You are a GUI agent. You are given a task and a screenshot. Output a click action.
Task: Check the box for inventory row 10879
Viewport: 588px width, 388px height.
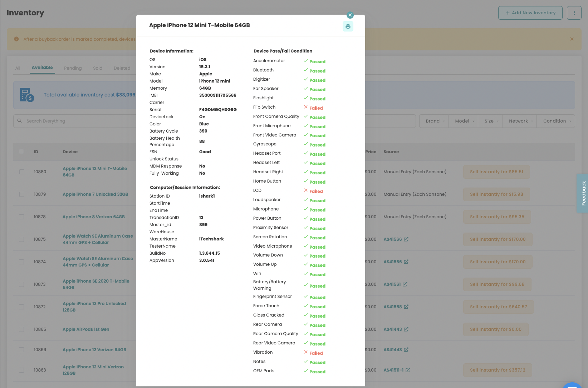(22, 194)
